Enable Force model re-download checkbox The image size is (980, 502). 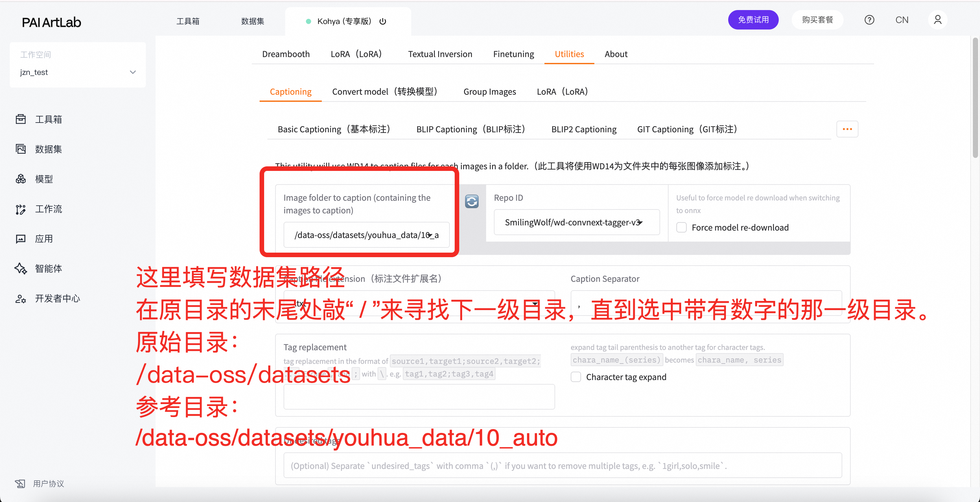[681, 228]
